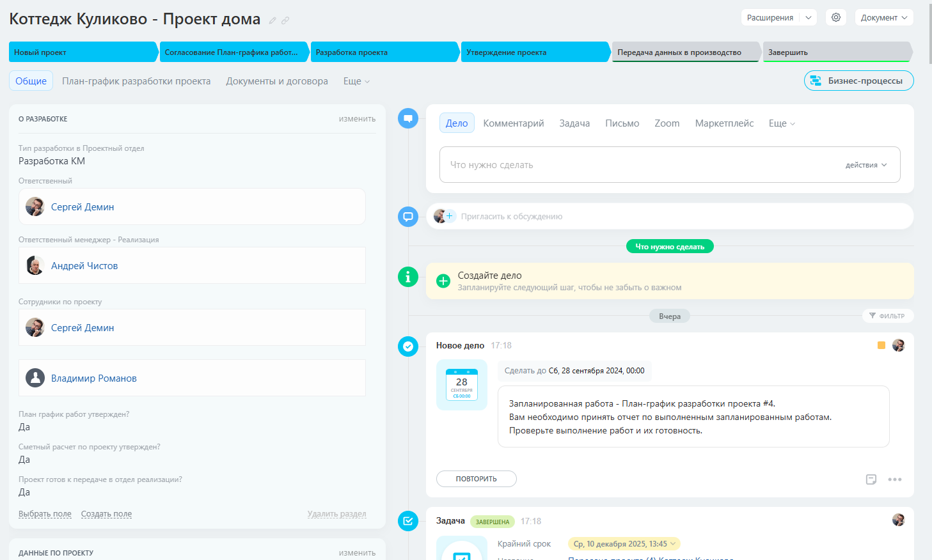Select the Комментарий tab
932x560 pixels.
tap(513, 123)
